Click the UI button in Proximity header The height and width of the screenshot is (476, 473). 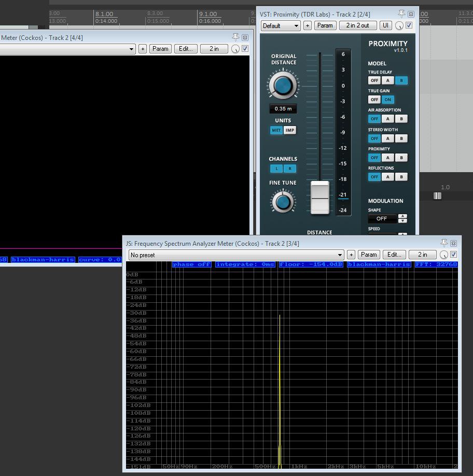pos(386,25)
